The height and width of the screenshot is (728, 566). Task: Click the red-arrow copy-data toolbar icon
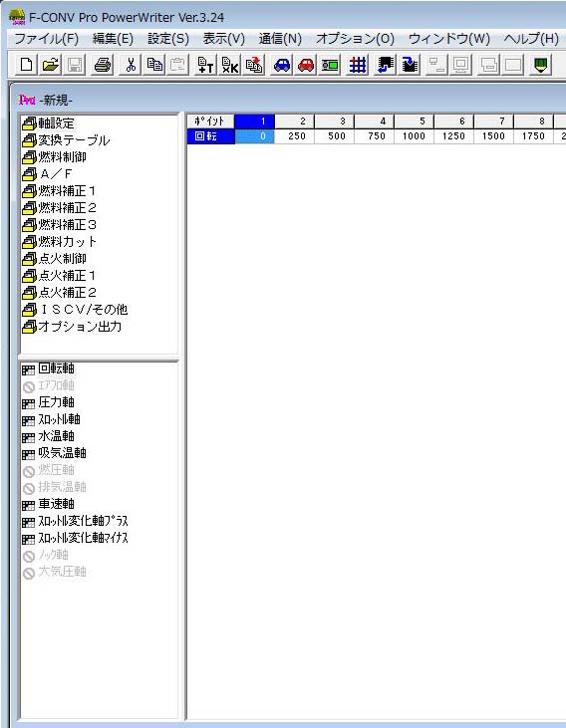click(254, 65)
